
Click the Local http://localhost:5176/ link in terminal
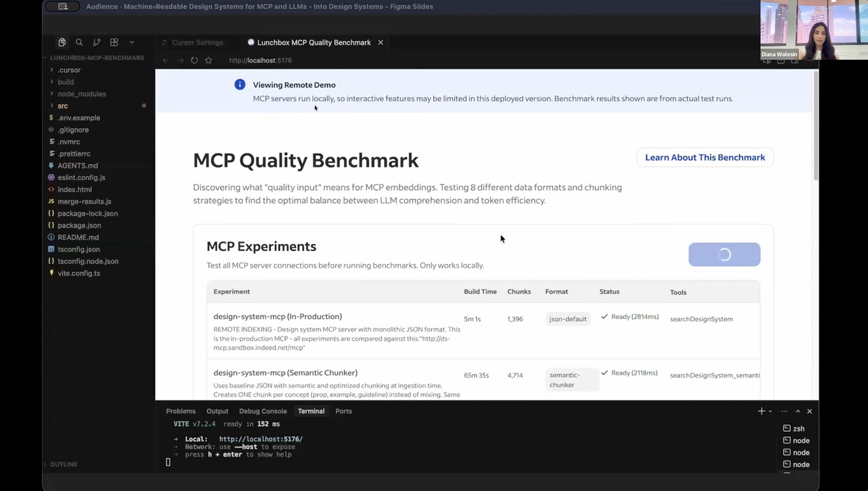(261, 439)
